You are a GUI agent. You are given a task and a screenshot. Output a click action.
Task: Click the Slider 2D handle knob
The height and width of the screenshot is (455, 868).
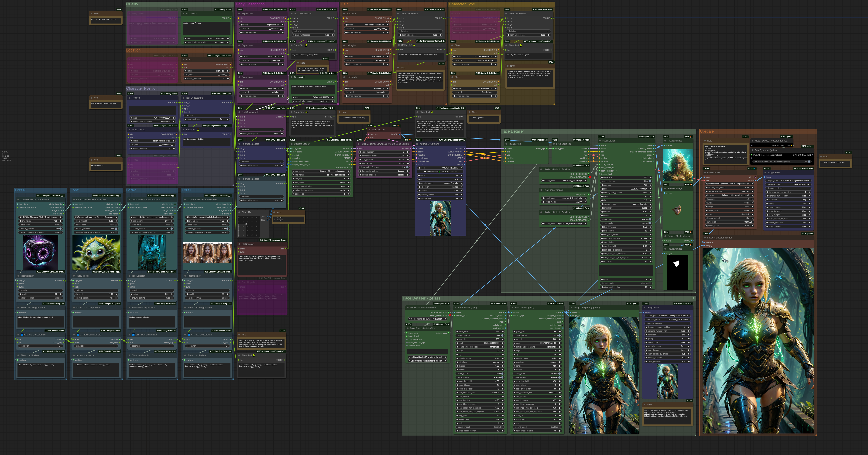[246, 224]
